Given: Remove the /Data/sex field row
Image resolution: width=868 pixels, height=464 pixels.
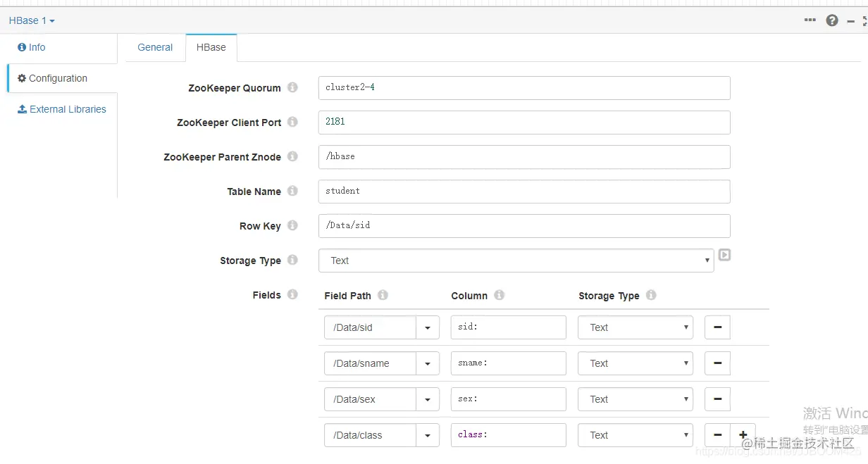Looking at the screenshot, I should click(717, 399).
